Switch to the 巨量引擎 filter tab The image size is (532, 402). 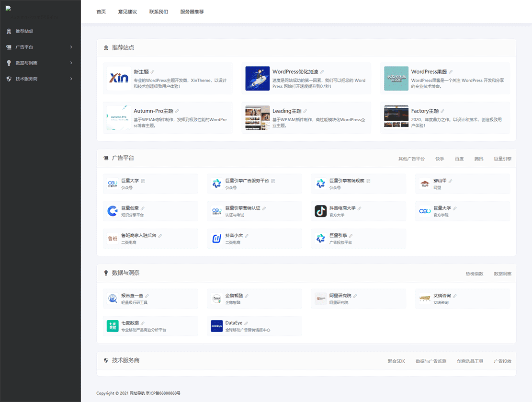point(502,159)
